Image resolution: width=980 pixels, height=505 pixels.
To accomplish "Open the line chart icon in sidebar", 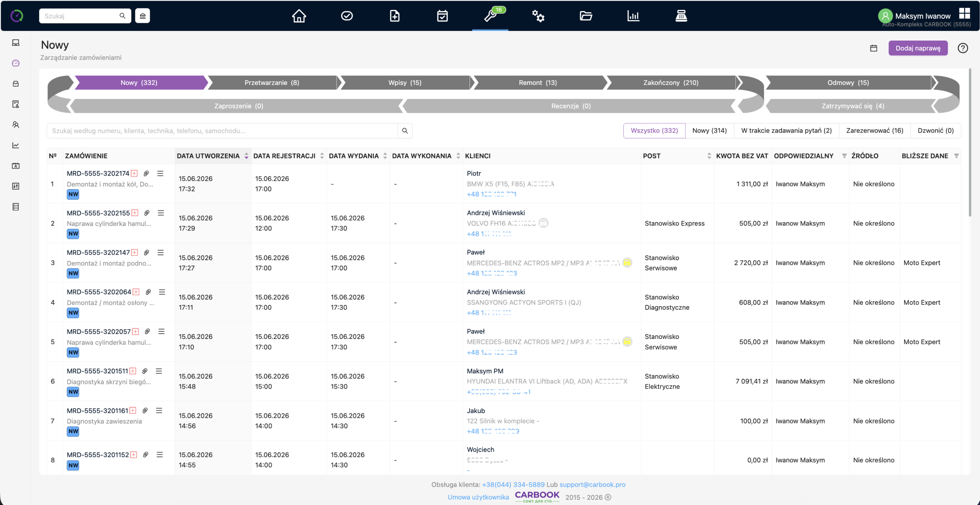I will click(x=16, y=145).
